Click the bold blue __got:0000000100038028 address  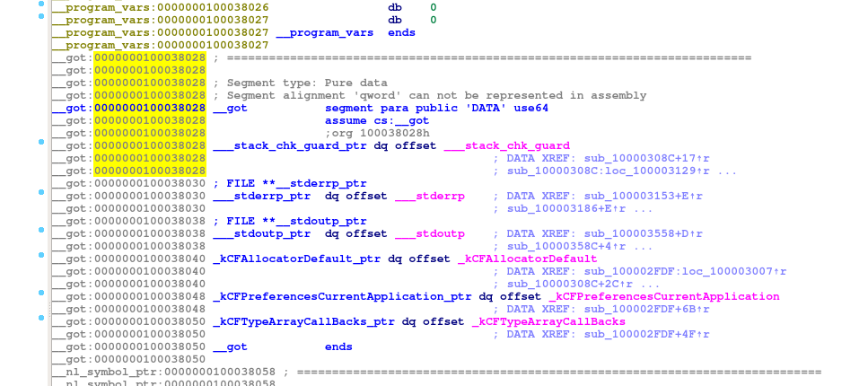pyautogui.click(x=128, y=108)
